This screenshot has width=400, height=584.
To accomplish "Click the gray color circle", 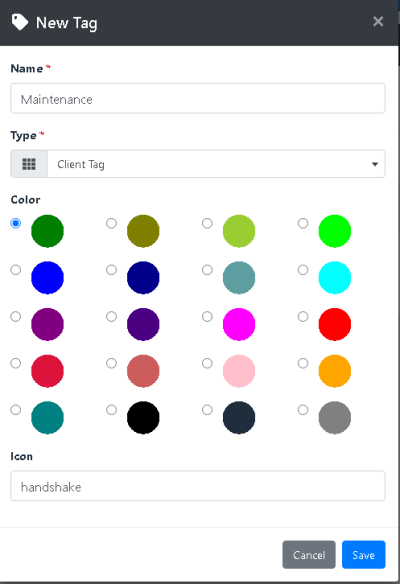I will (335, 418).
